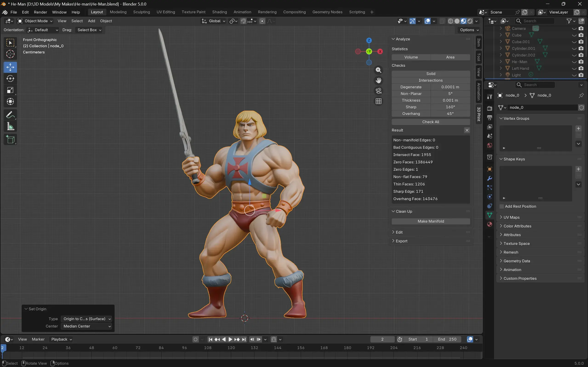This screenshot has height=367, width=588.
Task: Run the Intersections check
Action: 431,80
